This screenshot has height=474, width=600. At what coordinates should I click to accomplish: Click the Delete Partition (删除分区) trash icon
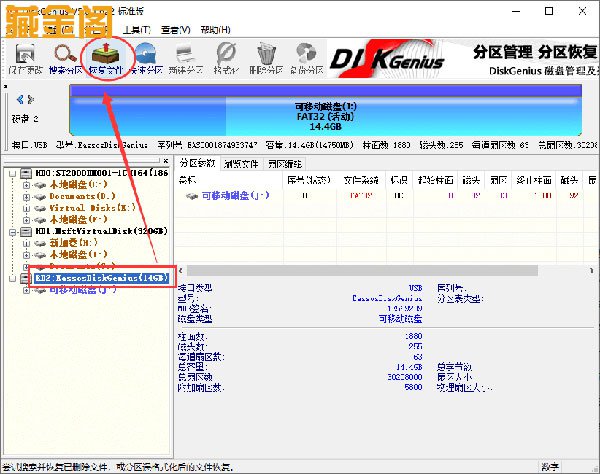click(x=266, y=54)
